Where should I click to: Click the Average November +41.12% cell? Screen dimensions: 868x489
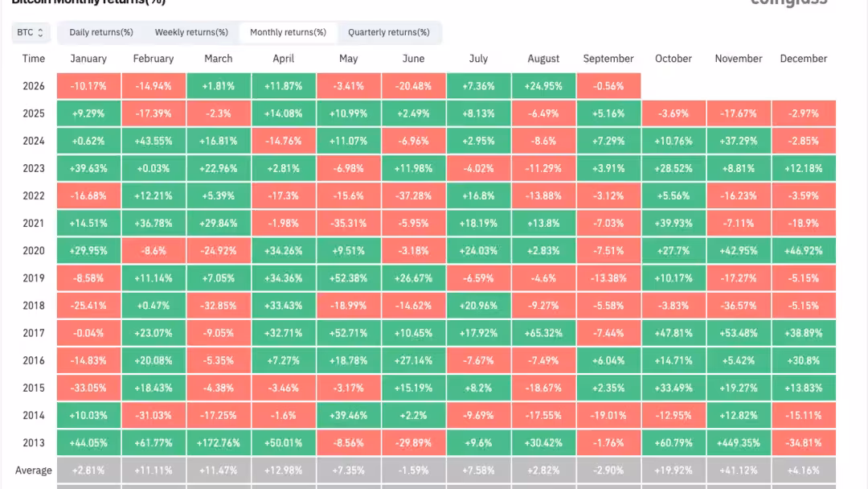pos(739,471)
